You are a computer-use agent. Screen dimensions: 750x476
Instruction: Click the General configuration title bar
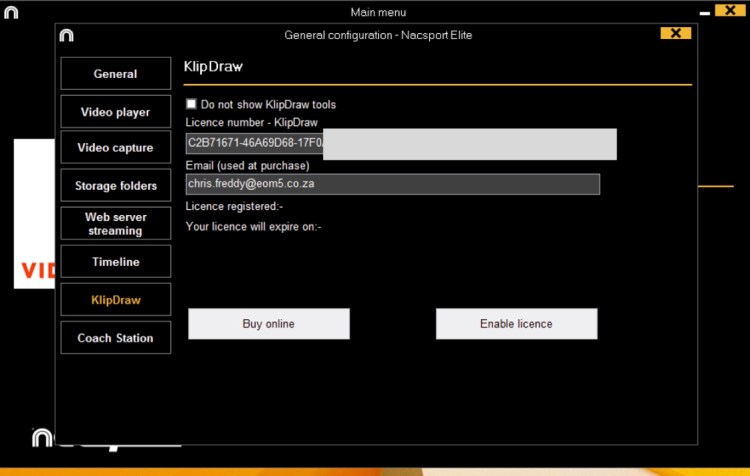pyautogui.click(x=377, y=35)
